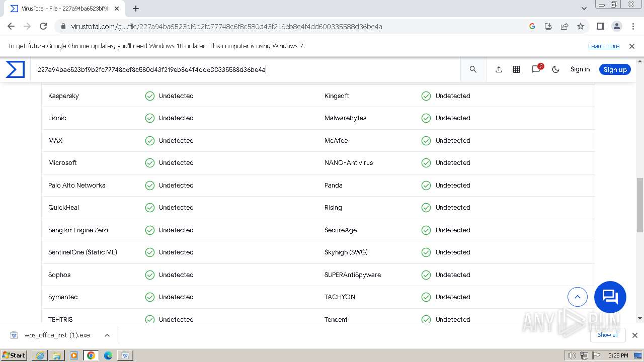Click the QuickHeal engine name
644x362 pixels.
[63, 208]
